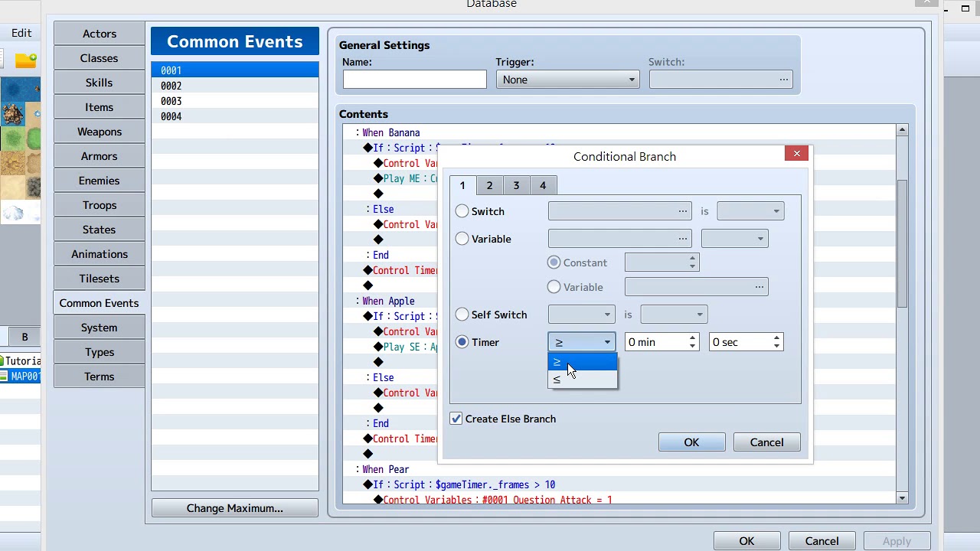Expand the Variable comparison operator dropdown
The width and height of the screenshot is (980, 551).
coord(734,239)
